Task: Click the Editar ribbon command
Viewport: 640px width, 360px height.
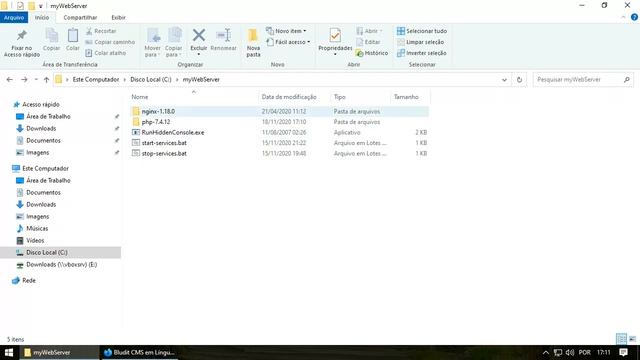Action: pyautogui.click(x=368, y=42)
